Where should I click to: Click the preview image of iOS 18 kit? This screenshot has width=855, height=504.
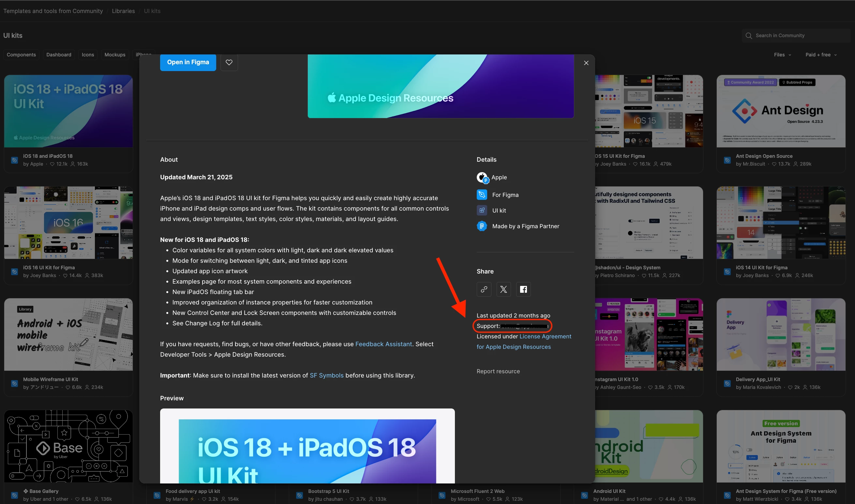[x=307, y=446]
